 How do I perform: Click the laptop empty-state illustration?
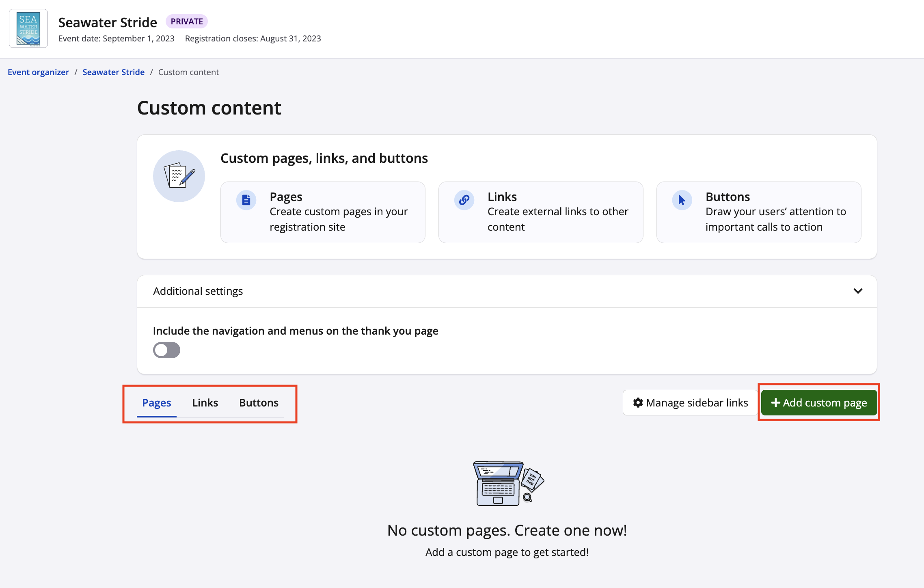coord(508,483)
